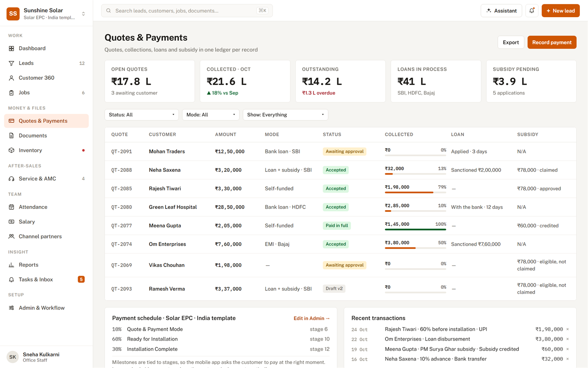
Task: Click the Jobs clipboard icon
Action: pos(11,92)
